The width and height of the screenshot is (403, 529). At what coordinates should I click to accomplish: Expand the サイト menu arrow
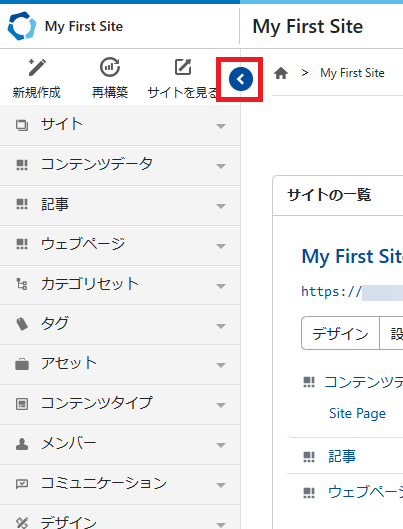[221, 126]
